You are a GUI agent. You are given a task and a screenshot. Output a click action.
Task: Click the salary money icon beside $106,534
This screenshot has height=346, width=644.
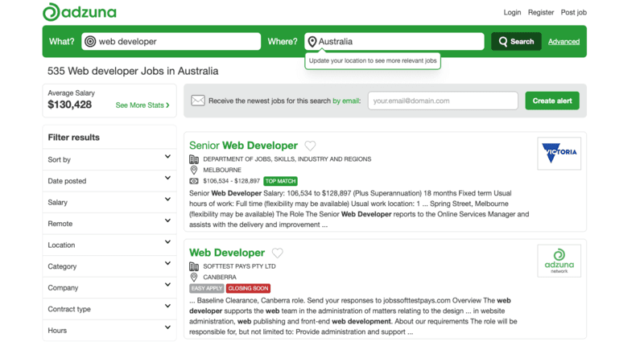coord(194,181)
